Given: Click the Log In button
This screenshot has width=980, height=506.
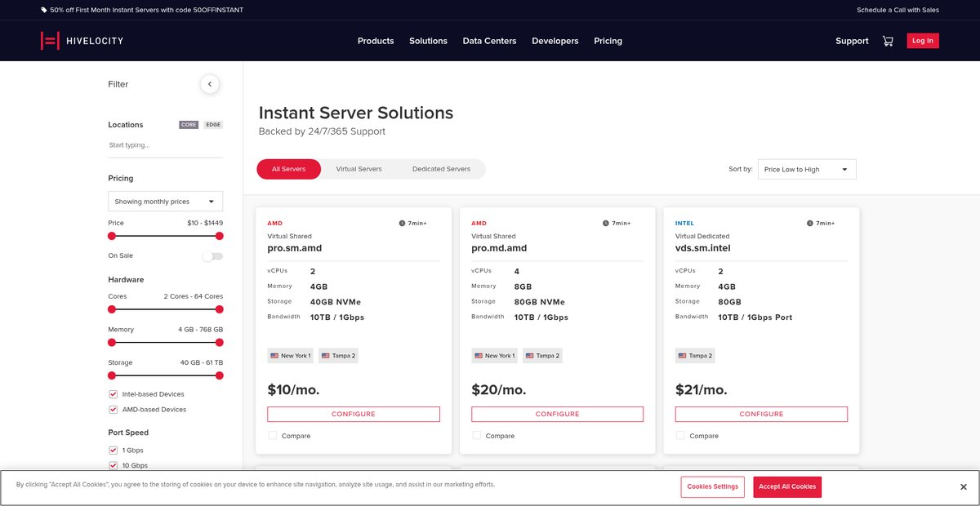Looking at the screenshot, I should click(923, 41).
